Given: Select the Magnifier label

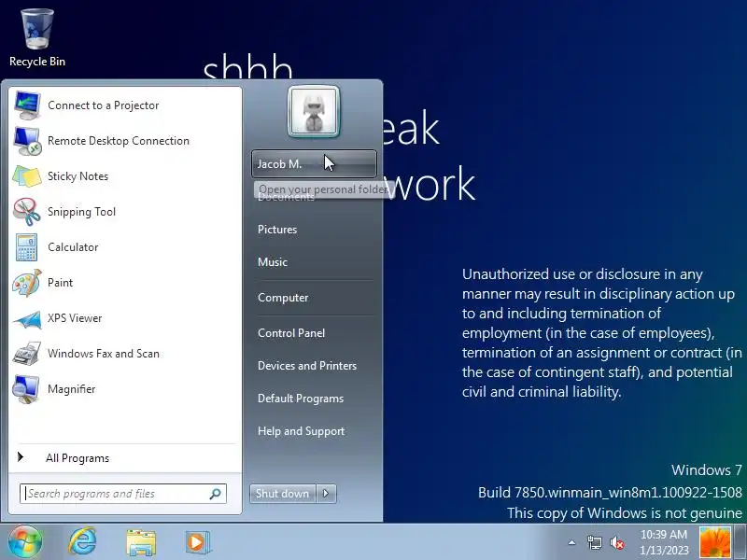Looking at the screenshot, I should coord(72,389).
